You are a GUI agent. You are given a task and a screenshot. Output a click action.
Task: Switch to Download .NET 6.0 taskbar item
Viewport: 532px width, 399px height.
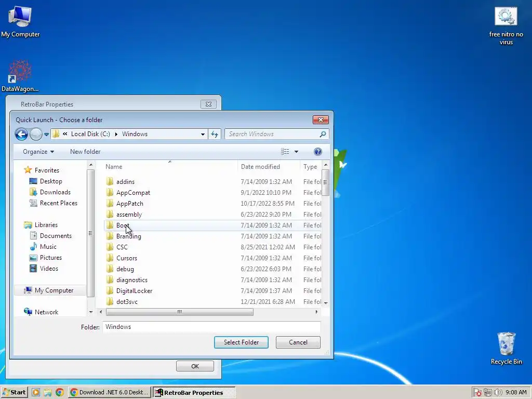[x=109, y=393]
